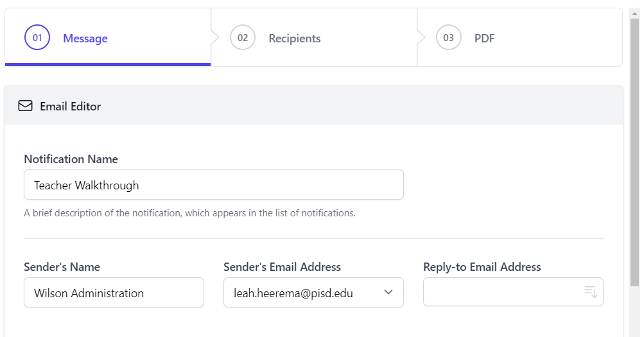Focus the Notification Name input field
The image size is (644, 337).
click(x=214, y=185)
